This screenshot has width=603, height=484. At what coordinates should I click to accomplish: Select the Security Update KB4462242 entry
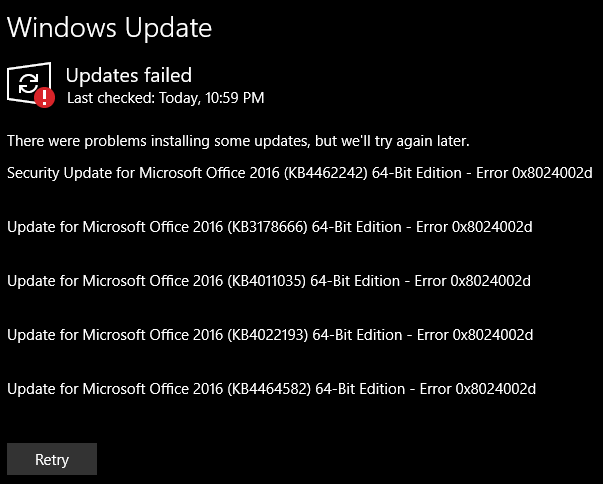[300, 173]
